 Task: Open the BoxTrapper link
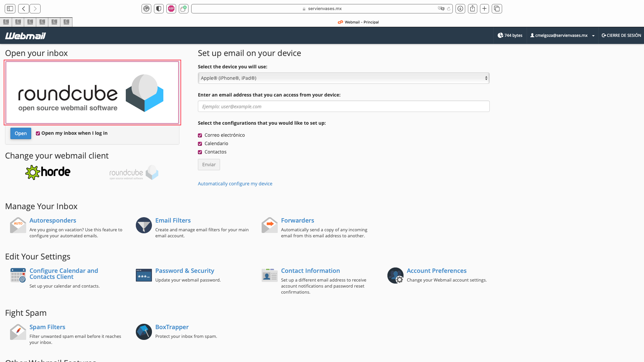(x=172, y=327)
